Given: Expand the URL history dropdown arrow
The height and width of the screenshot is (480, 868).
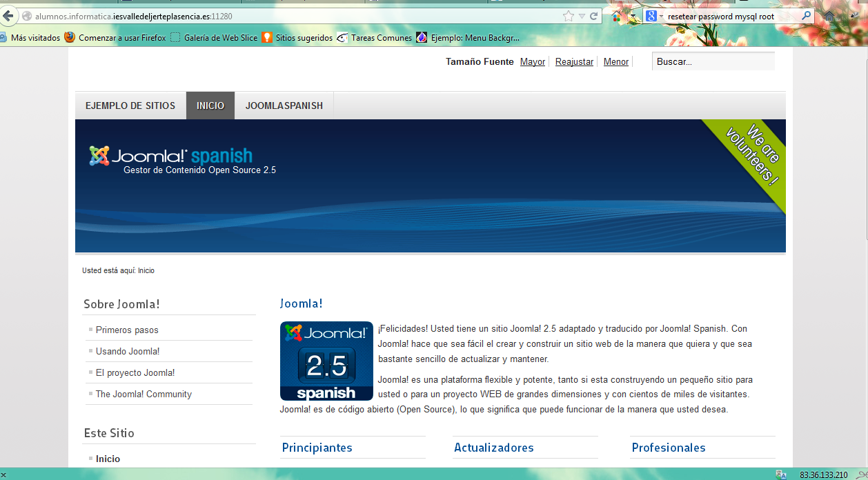Looking at the screenshot, I should (582, 16).
